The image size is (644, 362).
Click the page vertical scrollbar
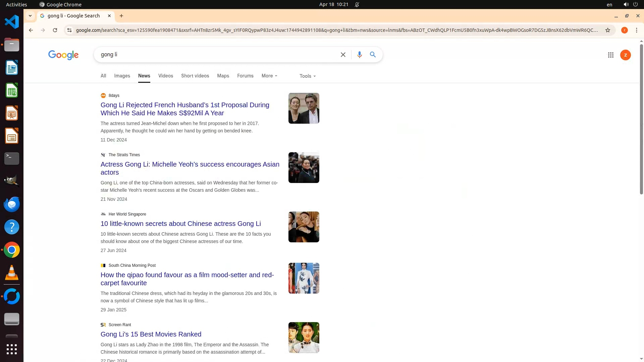[x=641, y=117]
